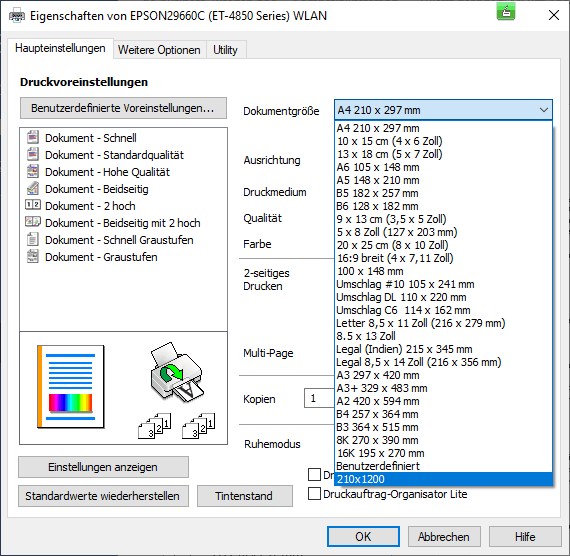Confirm with the OK button

point(363,536)
